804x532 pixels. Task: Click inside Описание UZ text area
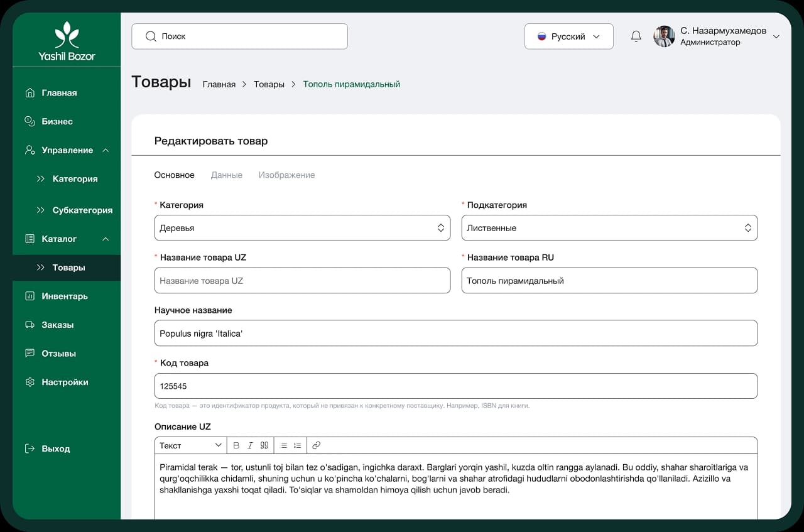coord(456,487)
